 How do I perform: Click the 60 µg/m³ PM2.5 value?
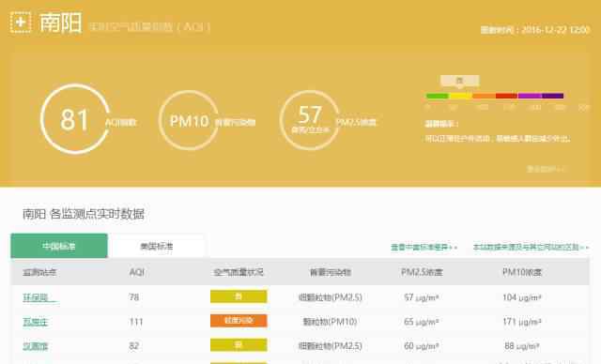click(x=422, y=346)
